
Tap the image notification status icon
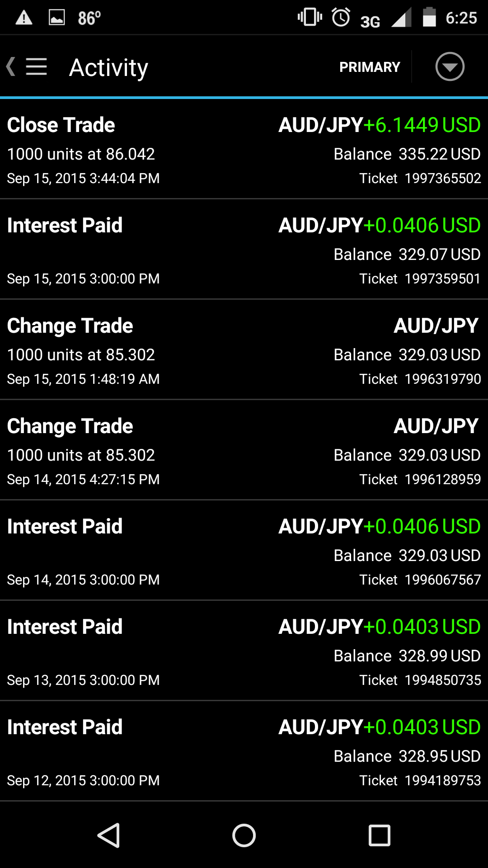pyautogui.click(x=56, y=18)
